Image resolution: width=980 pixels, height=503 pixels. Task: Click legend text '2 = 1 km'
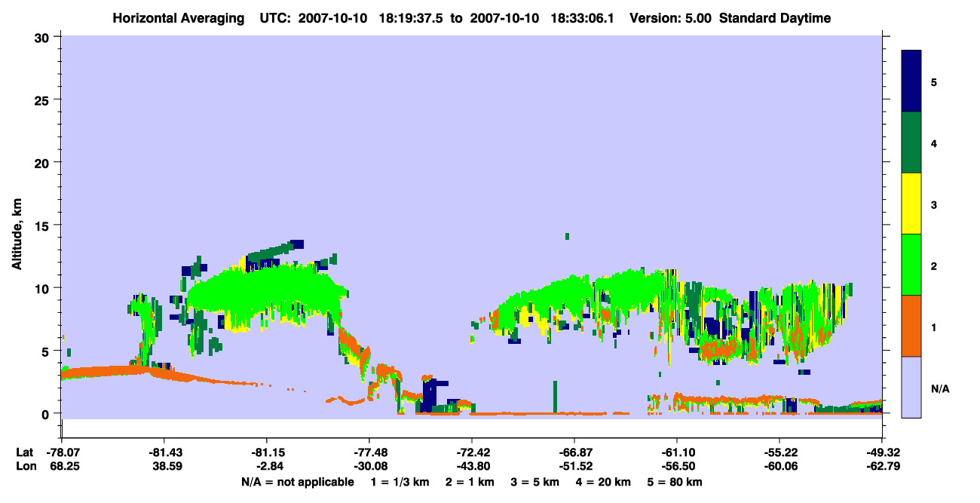pos(470,482)
